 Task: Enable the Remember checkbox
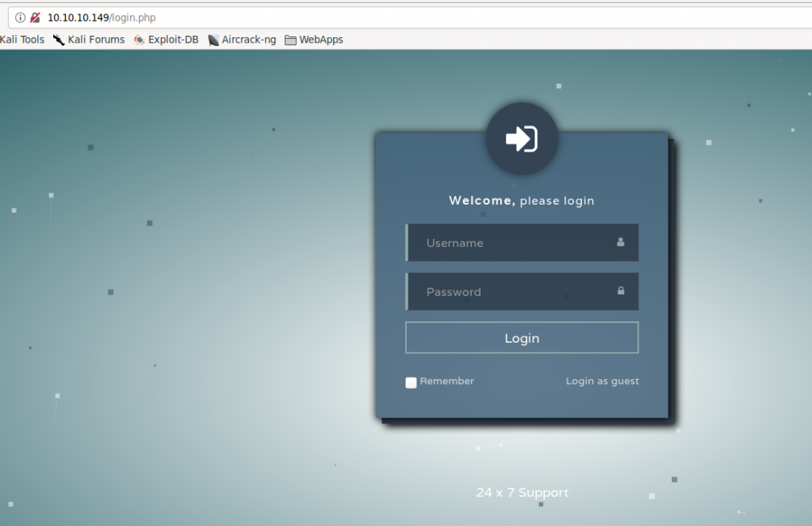click(x=411, y=382)
